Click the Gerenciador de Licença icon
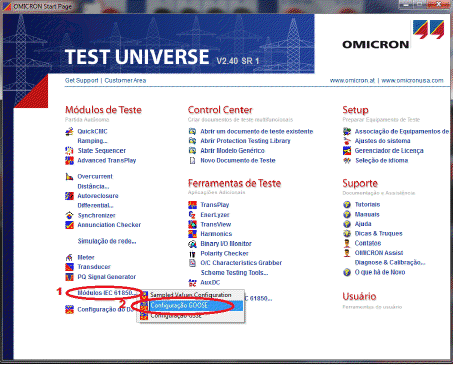453x365 pixels. tap(347, 151)
